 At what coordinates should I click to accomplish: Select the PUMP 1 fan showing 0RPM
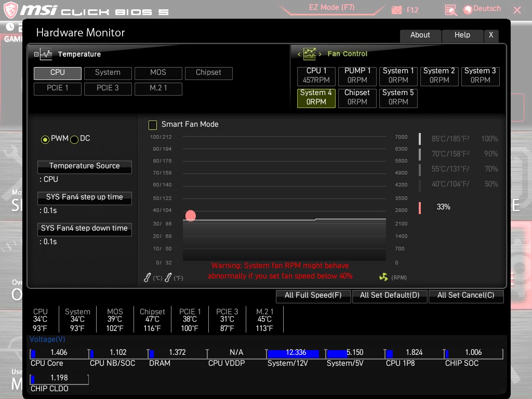tap(357, 76)
